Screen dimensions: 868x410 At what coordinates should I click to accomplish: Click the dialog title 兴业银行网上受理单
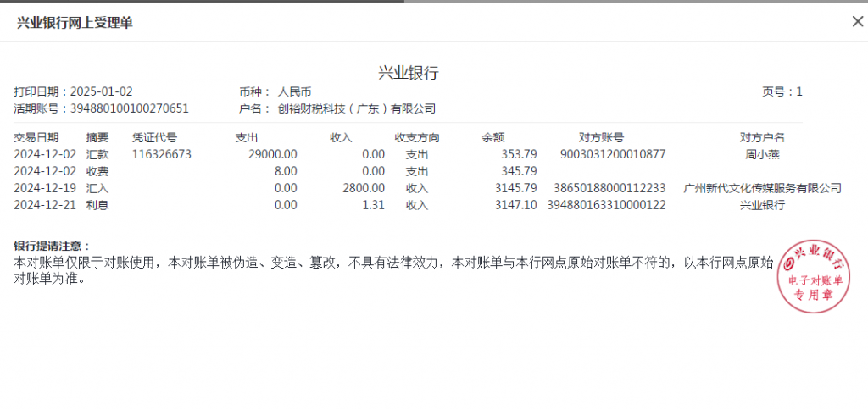(x=75, y=23)
